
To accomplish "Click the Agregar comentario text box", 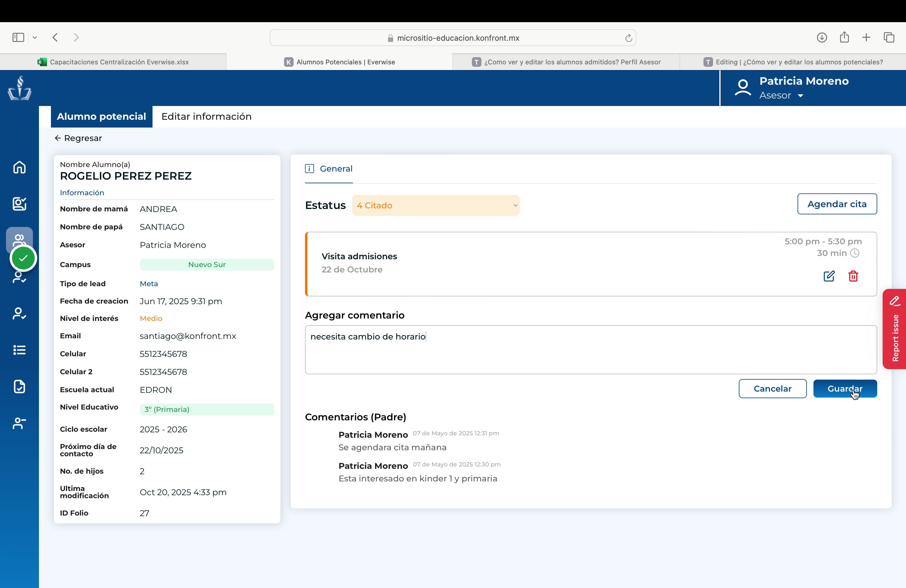I will coord(591,349).
